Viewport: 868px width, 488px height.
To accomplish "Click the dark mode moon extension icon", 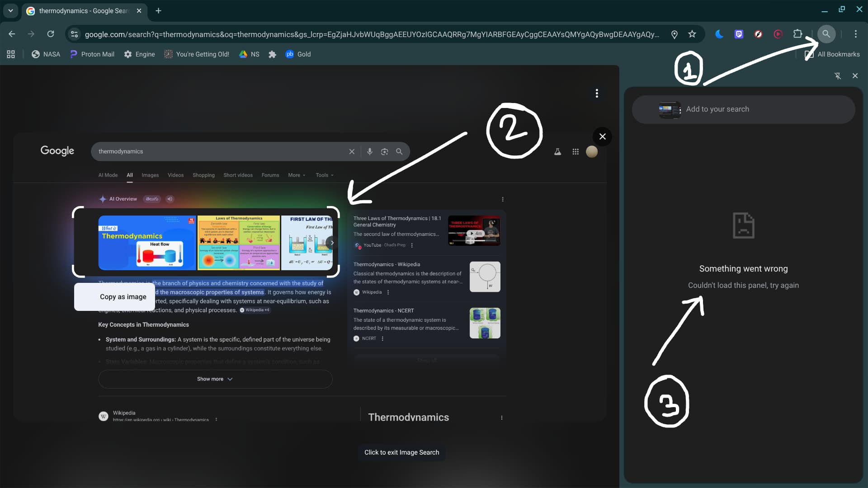I will [x=719, y=34].
